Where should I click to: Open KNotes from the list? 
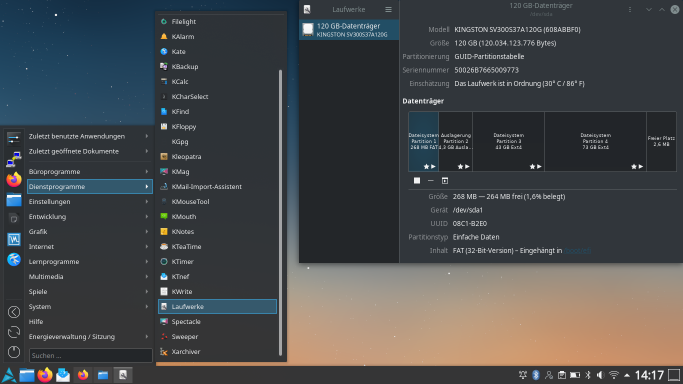pos(217,232)
